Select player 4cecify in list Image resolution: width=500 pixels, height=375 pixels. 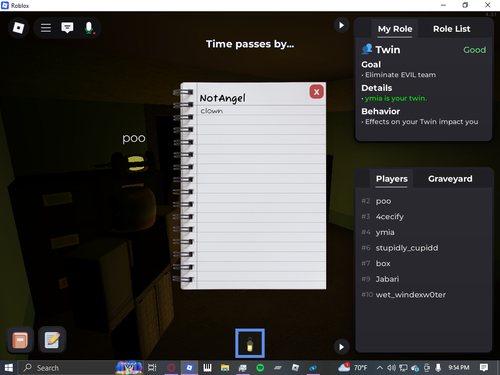424,217
